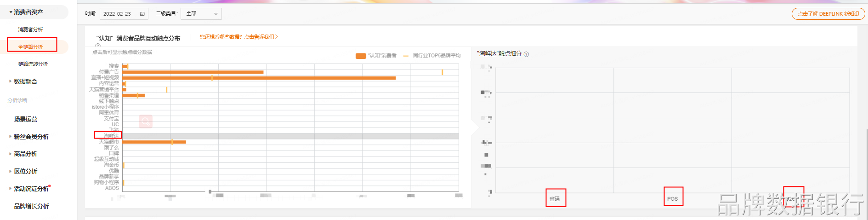This screenshot has width=868, height=220.
Task: Click the help icon below the 品牌互动触点分布 title
Action: pos(98,45)
